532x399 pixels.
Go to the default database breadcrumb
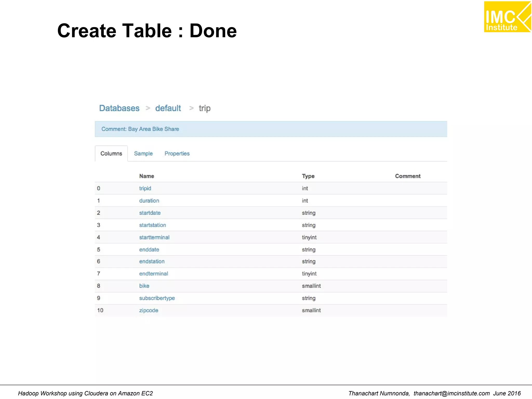[168, 108]
